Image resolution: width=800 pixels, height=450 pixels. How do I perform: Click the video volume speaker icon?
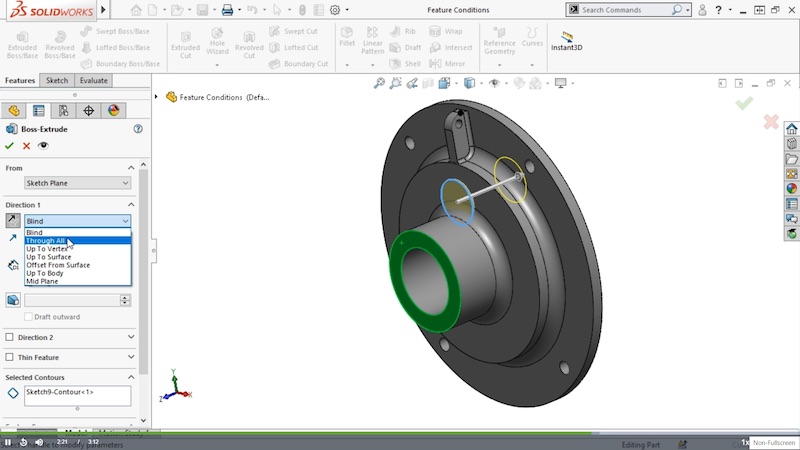tap(39, 442)
